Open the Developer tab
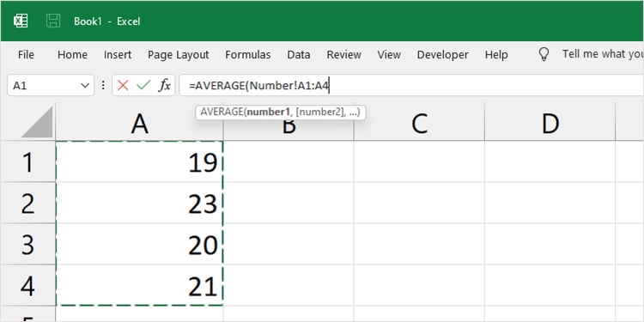The image size is (644, 322). coord(442,55)
